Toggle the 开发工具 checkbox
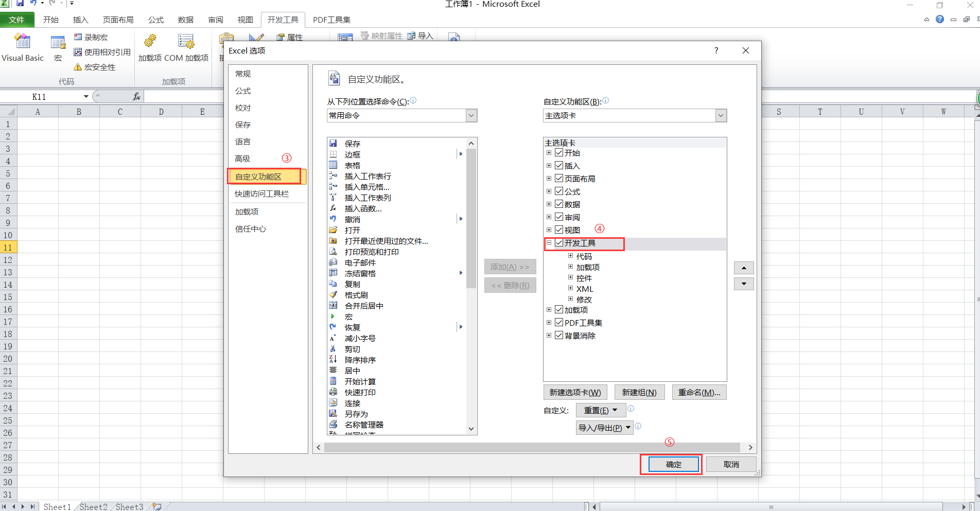The image size is (980, 511). pos(559,243)
